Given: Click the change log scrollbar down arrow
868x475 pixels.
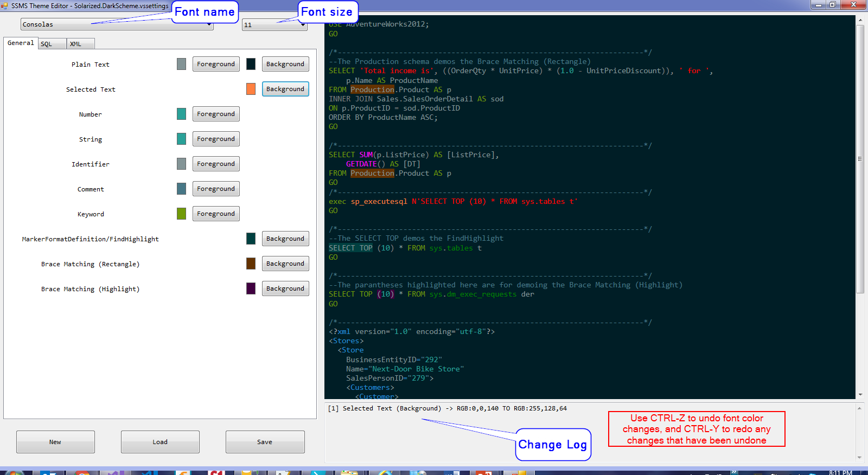Looking at the screenshot, I should click(859, 458).
